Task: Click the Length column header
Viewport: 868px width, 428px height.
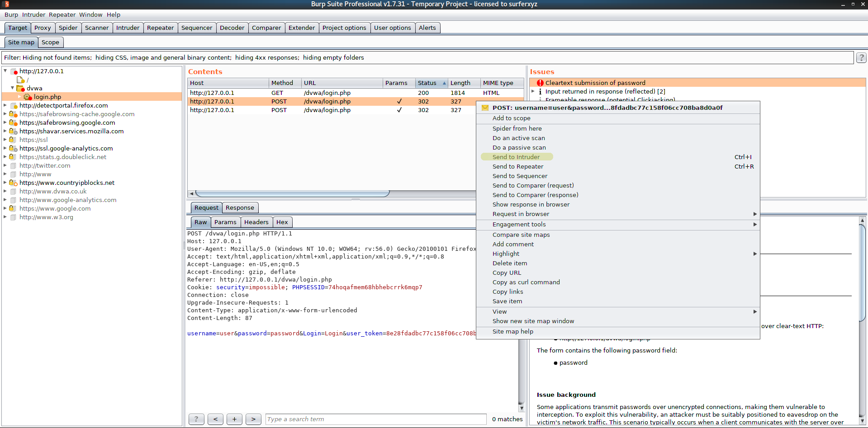Action: point(464,83)
